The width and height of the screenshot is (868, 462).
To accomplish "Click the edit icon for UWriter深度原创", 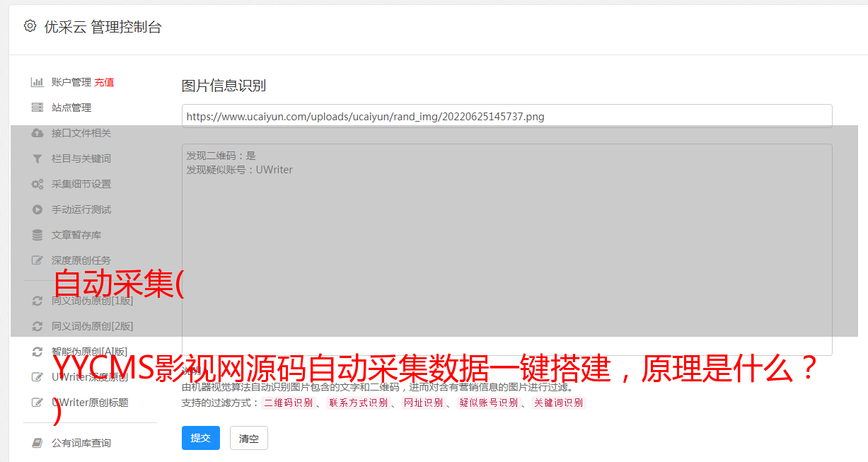I will point(37,377).
